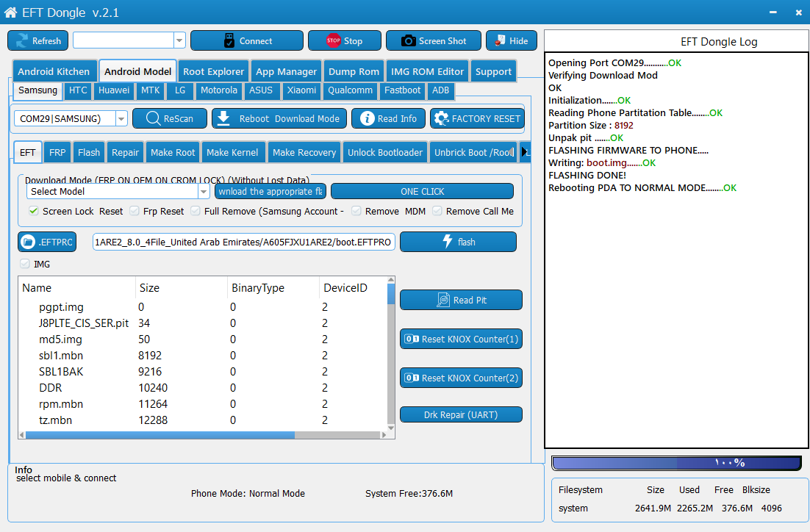
Task: Click Reset KNOX Counter(1) button
Action: [461, 339]
